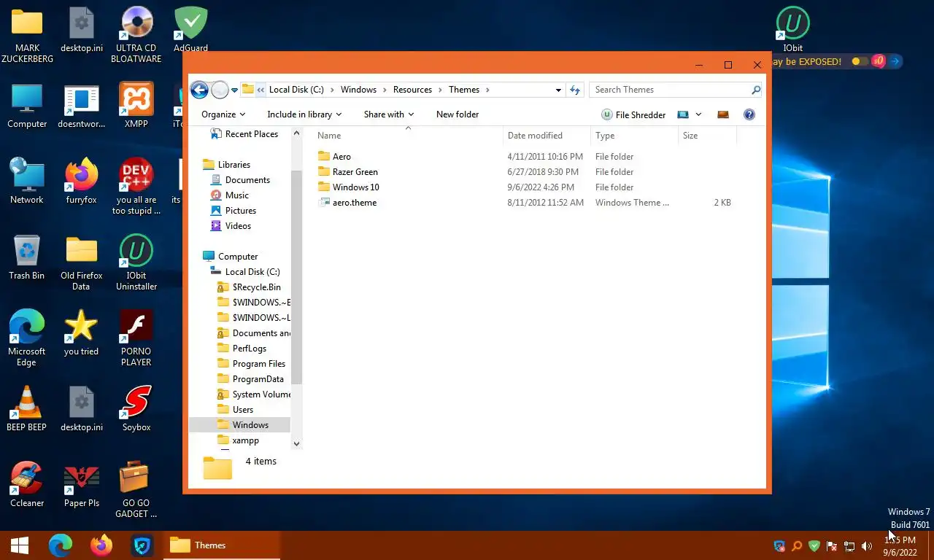Click the blue shield taskbar icon
The image size is (934, 560).
point(142,545)
